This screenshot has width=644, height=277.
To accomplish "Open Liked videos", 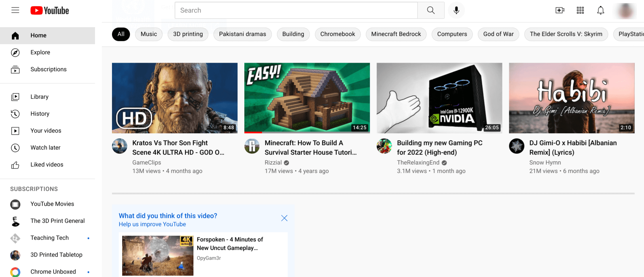I will click(x=48, y=165).
